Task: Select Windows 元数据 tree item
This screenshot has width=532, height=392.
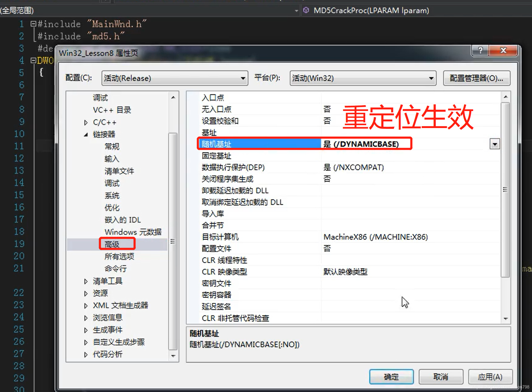Action: [x=133, y=232]
